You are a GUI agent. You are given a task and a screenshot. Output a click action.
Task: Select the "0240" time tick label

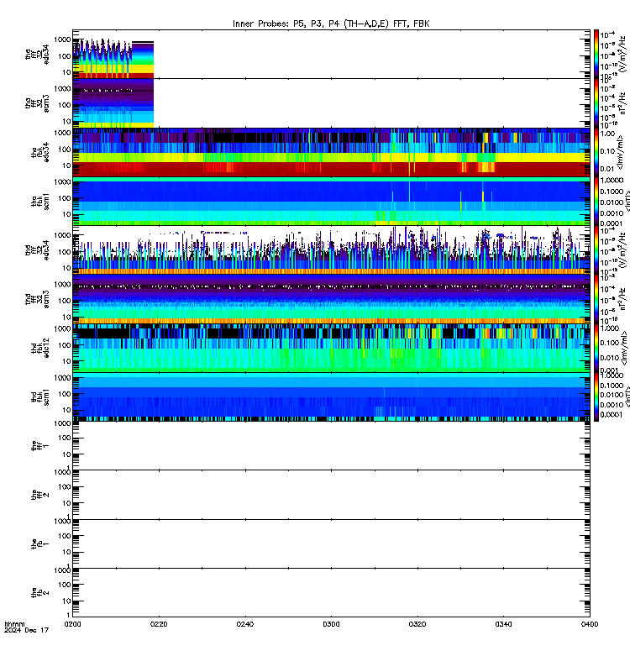click(244, 624)
